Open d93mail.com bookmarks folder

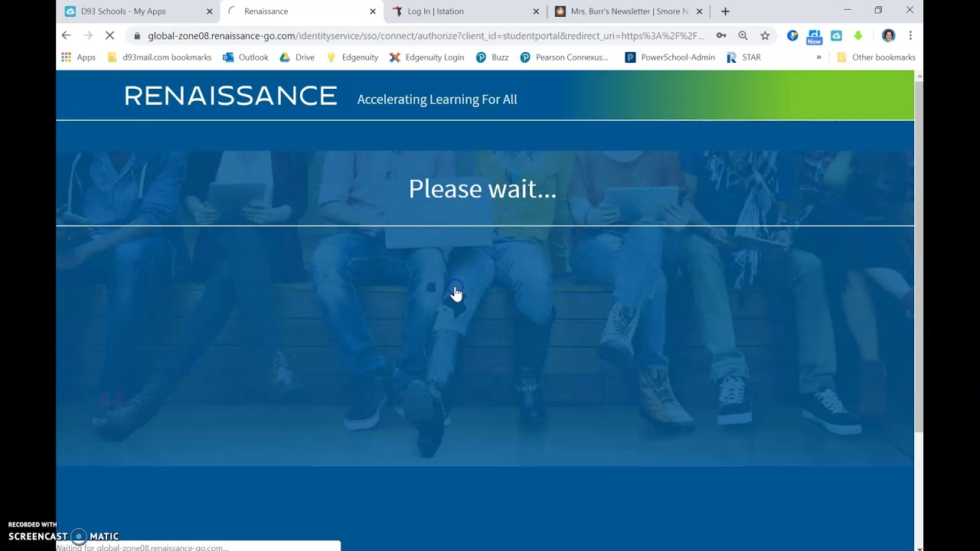pos(160,57)
